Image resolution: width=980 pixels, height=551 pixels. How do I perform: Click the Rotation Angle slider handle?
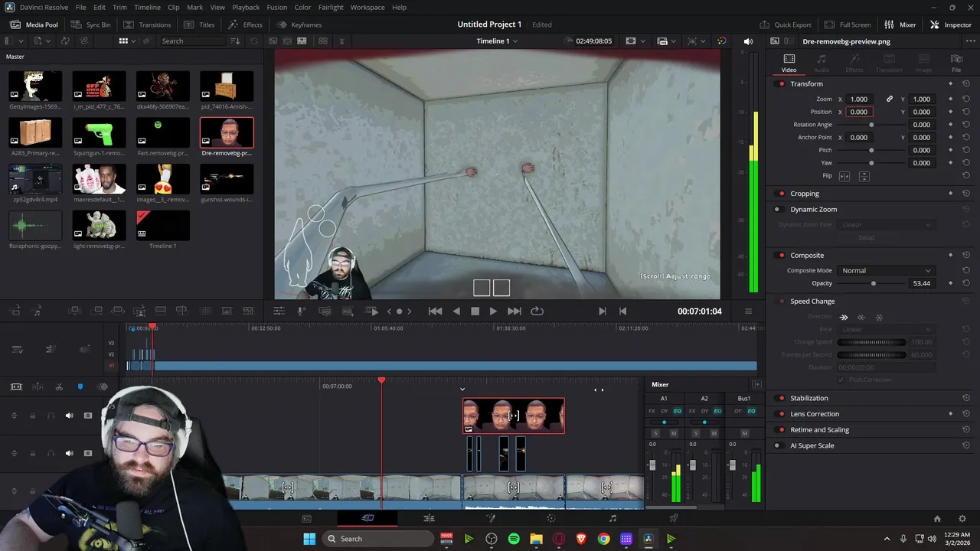point(871,125)
